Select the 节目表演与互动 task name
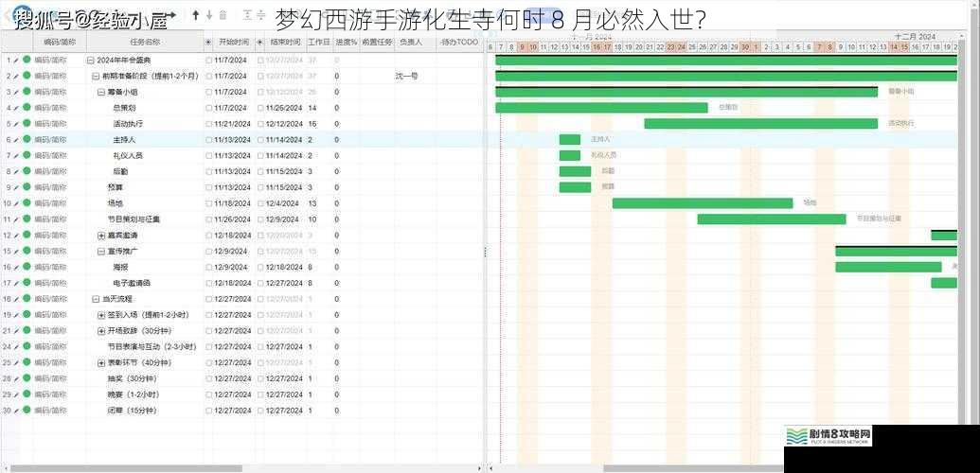The width and height of the screenshot is (980, 473). (x=151, y=347)
